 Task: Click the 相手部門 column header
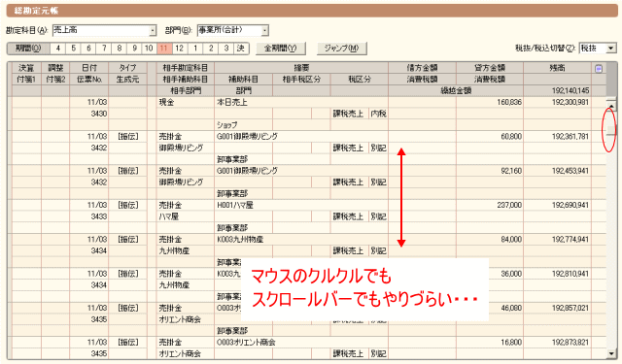(x=186, y=90)
